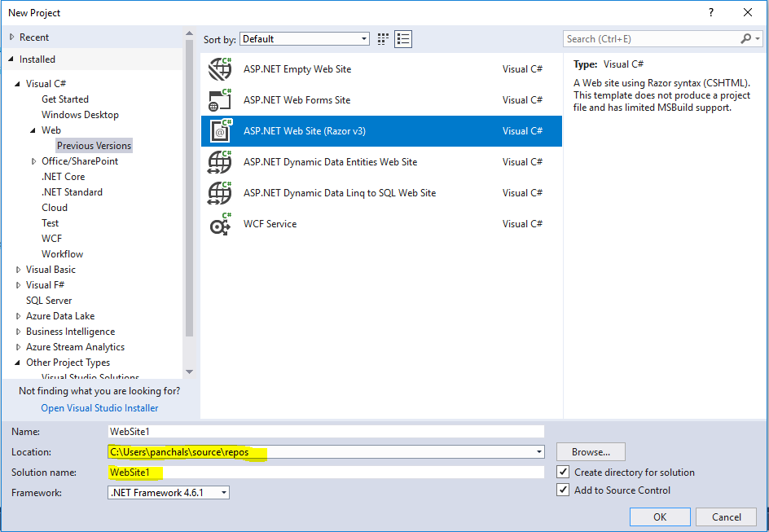This screenshot has height=532, width=769.
Task: Select the .NET Standard category
Action: pos(72,192)
